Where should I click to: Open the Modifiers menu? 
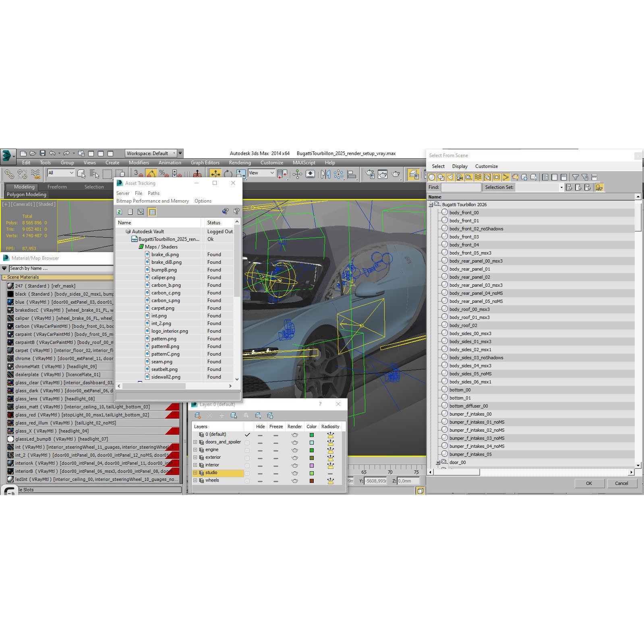[x=139, y=163]
